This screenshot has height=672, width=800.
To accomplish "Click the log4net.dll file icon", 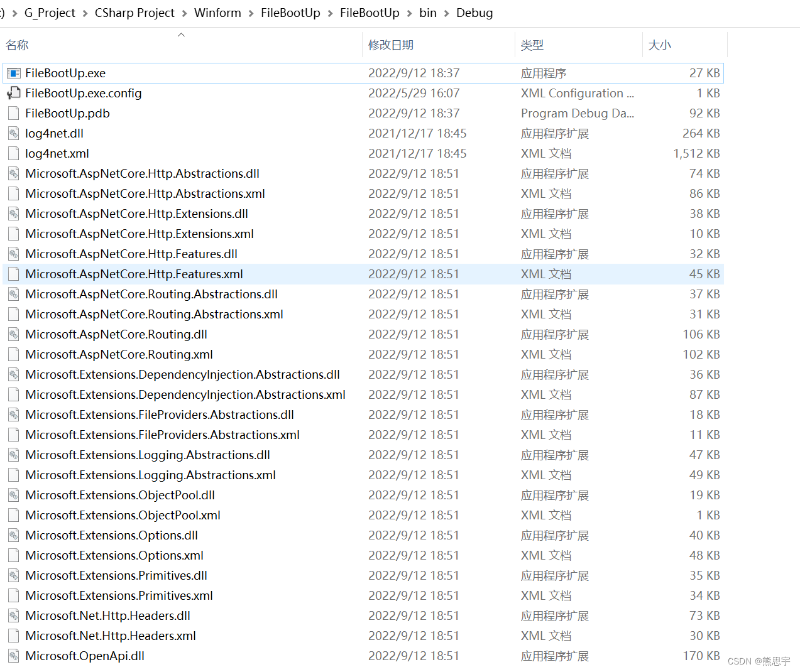I will coord(13,134).
